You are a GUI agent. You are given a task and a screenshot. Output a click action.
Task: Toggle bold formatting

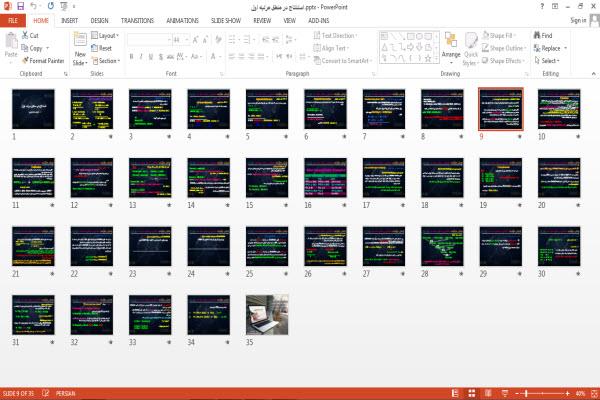[x=132, y=57]
